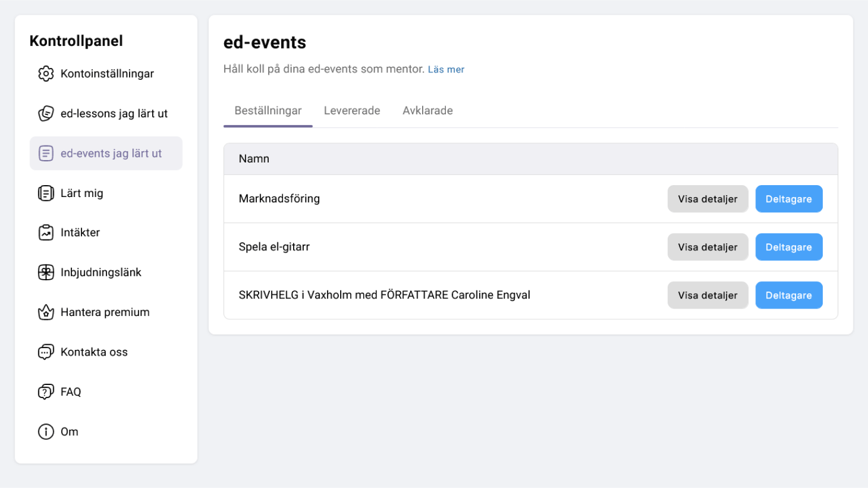
Task: Show details for Marknadsföring
Action: tap(708, 199)
